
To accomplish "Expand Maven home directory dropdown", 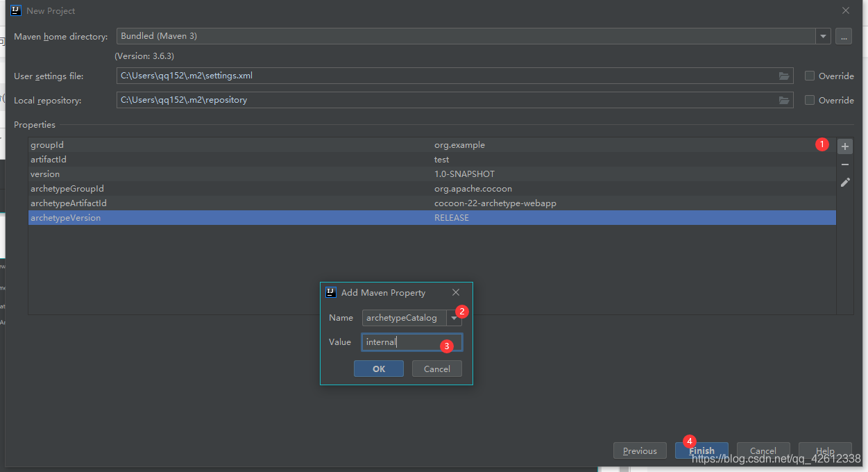I will pyautogui.click(x=823, y=36).
